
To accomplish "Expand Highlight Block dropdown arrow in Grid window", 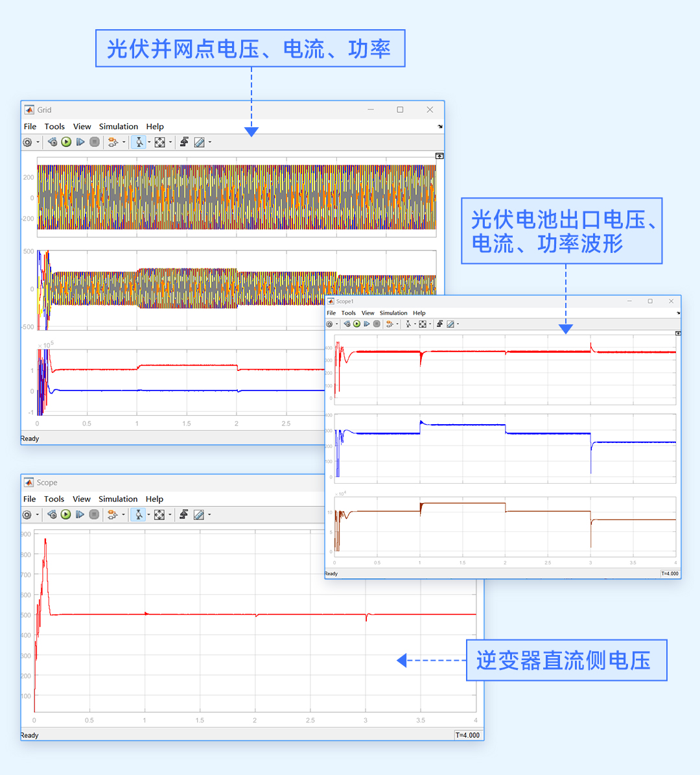I will click(x=124, y=142).
